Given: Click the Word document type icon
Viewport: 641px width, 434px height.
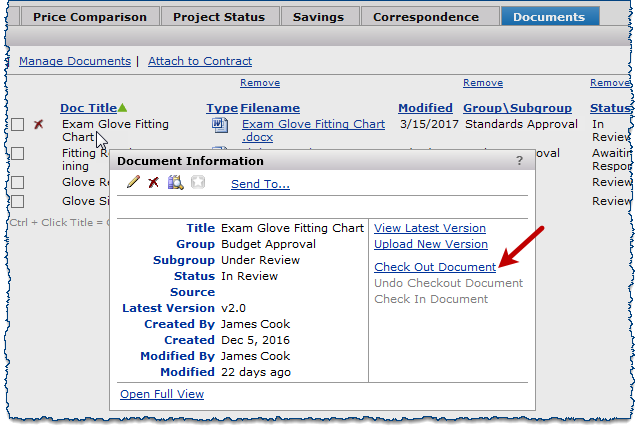Looking at the screenshot, I should pos(219,125).
